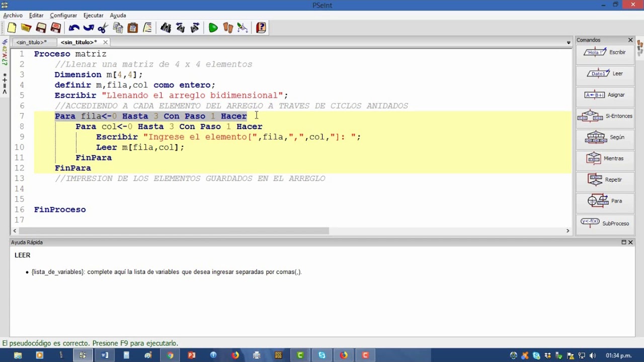The height and width of the screenshot is (362, 644).
Task: Redo the last undone edit
Action: click(x=89, y=28)
